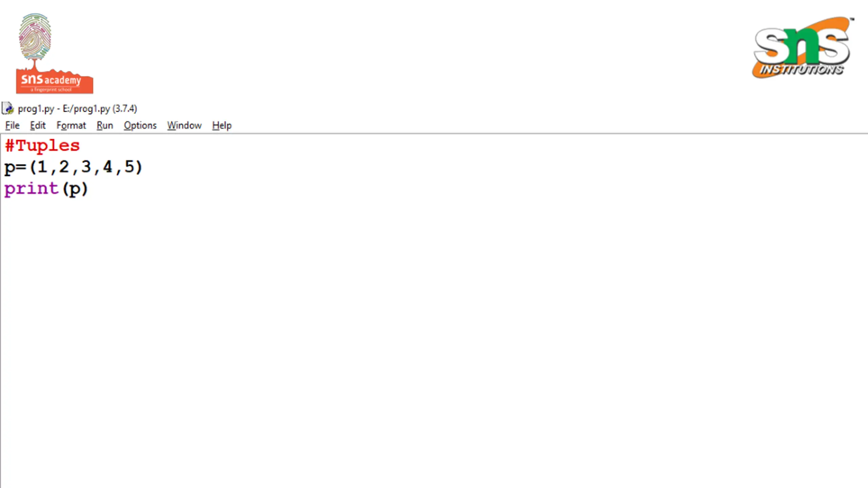Open the Run menu
868x488 pixels.
(x=105, y=125)
